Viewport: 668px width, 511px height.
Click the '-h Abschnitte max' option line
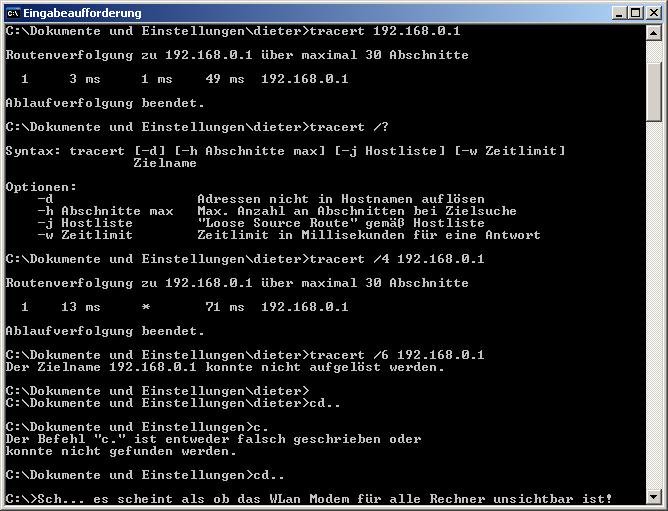coord(277,211)
